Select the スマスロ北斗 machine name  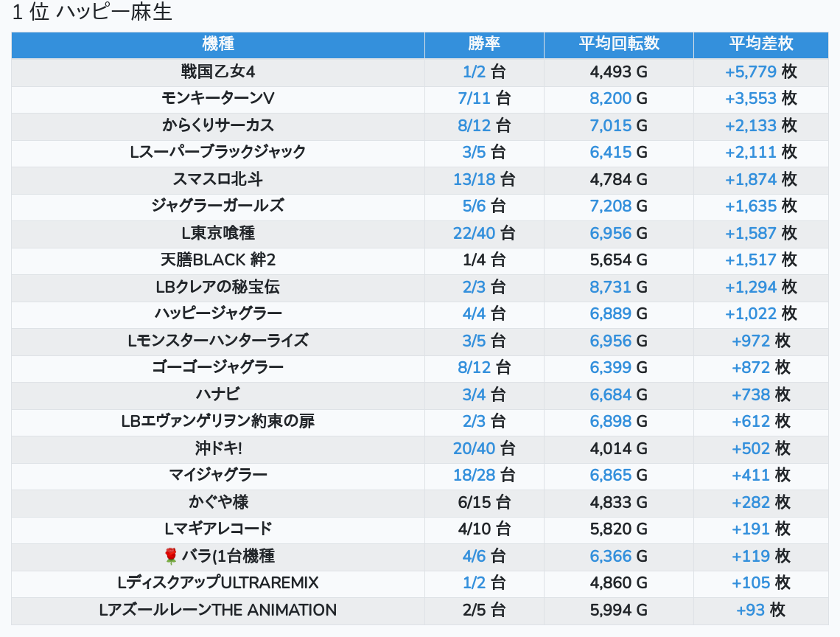(218, 179)
